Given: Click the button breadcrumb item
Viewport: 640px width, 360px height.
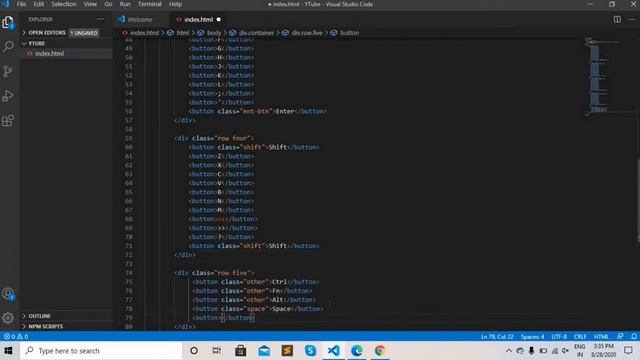Looking at the screenshot, I should 349,33.
